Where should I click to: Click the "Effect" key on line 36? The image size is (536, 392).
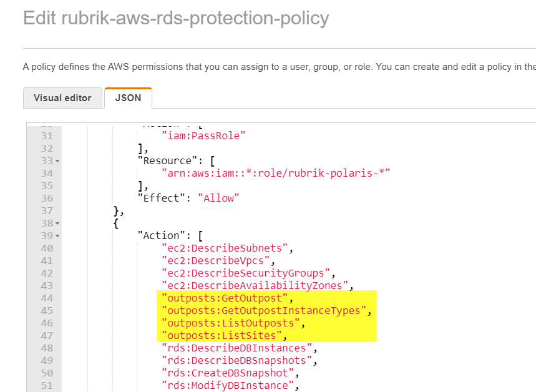162,198
